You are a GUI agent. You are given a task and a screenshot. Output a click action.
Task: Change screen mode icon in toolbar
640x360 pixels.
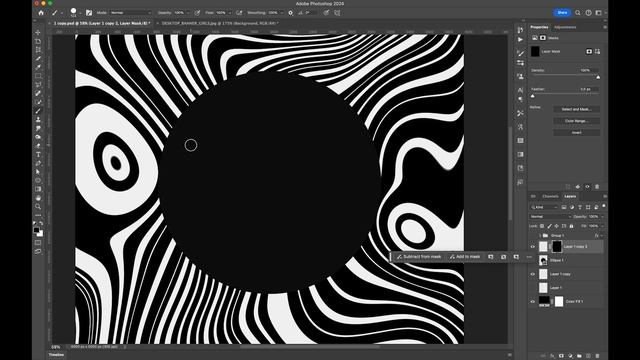click(x=38, y=251)
